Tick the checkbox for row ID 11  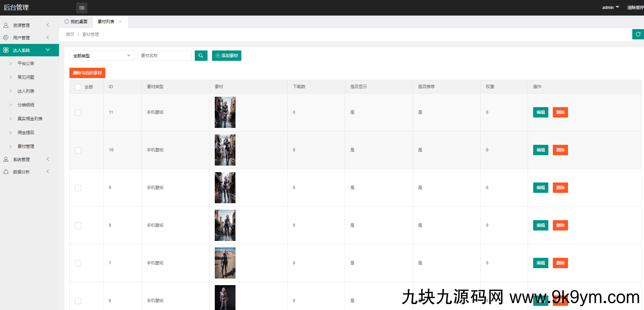(78, 113)
